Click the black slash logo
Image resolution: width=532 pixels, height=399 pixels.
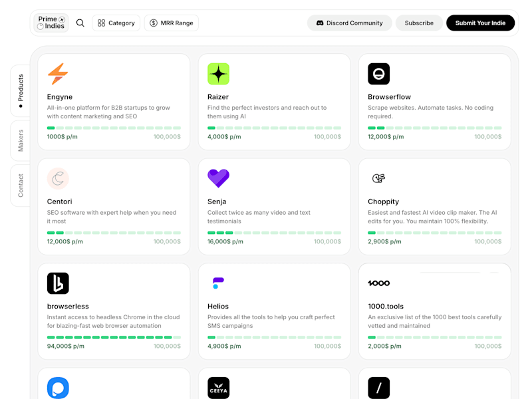378,388
